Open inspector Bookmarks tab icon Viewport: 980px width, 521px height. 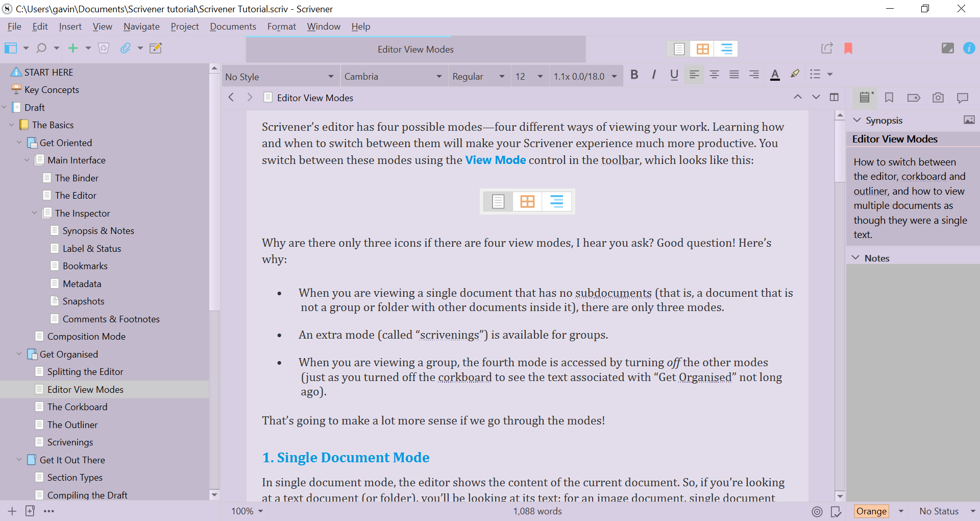pos(889,98)
